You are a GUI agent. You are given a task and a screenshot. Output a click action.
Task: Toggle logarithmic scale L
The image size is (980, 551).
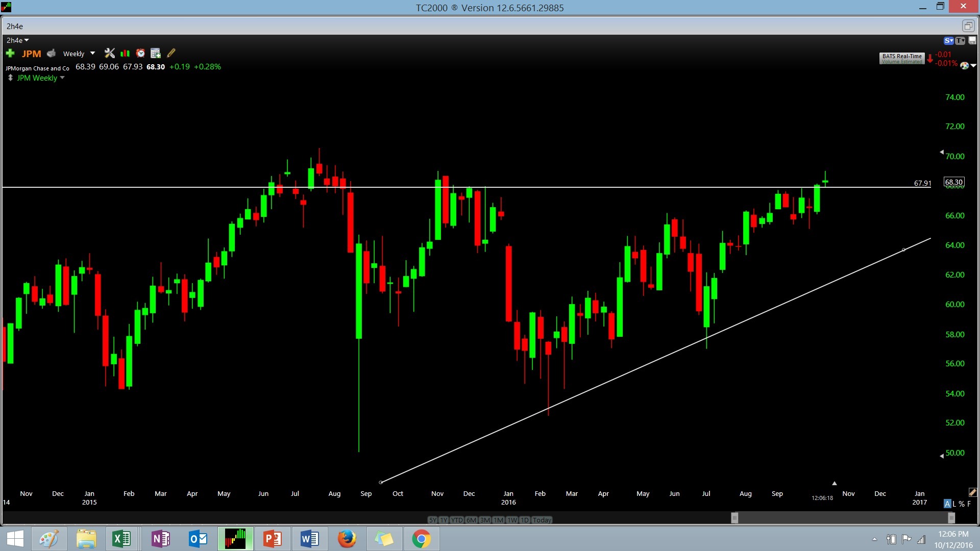pos(954,504)
